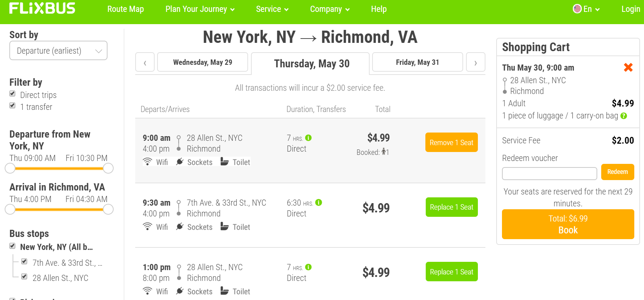Expand the Service menu
644x300 pixels.
click(272, 9)
